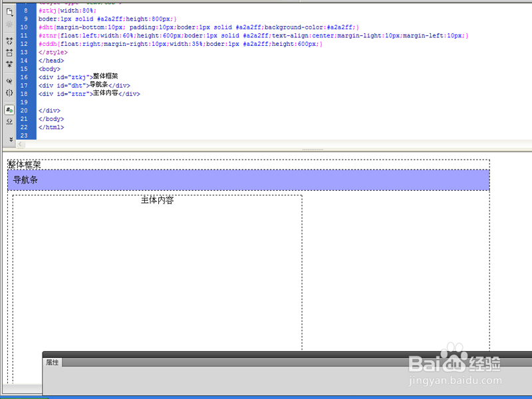Viewport: 532px width, 399px height.
Task: Click the Collapse Selection icon
Action: tap(9, 53)
